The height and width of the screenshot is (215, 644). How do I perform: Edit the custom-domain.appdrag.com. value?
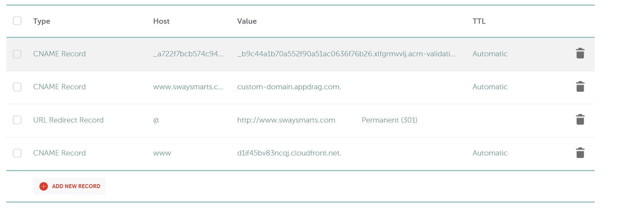pos(289,87)
